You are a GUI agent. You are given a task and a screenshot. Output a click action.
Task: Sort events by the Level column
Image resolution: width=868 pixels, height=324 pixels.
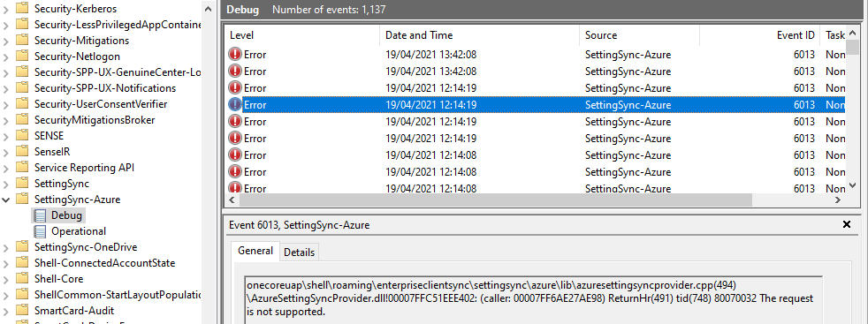point(302,35)
